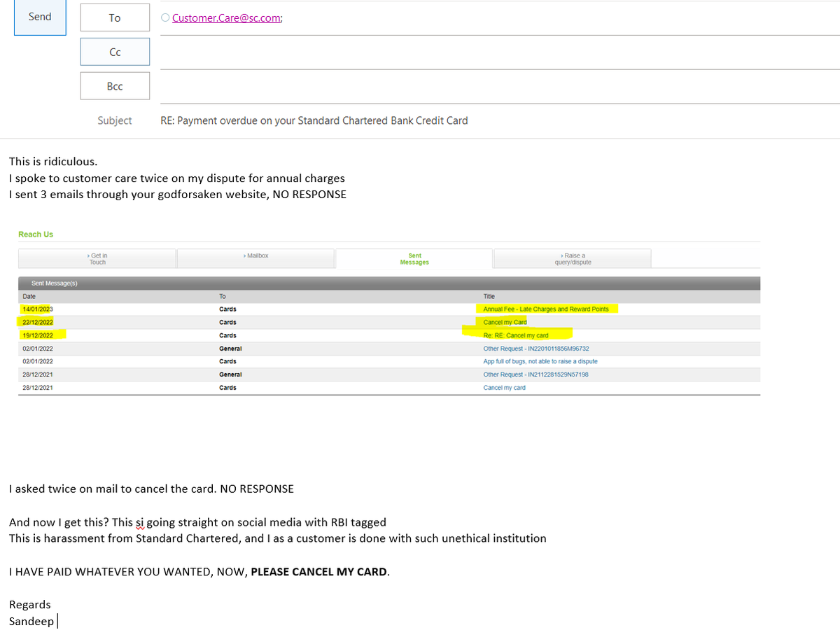Click the To column header in table
Screen dimensions: 840x637
pyautogui.click(x=223, y=297)
